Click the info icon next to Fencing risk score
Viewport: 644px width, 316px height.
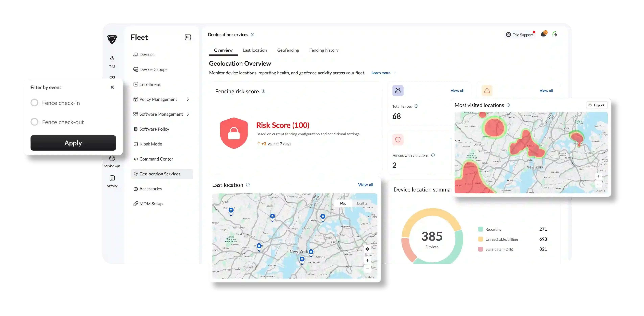pyautogui.click(x=263, y=91)
